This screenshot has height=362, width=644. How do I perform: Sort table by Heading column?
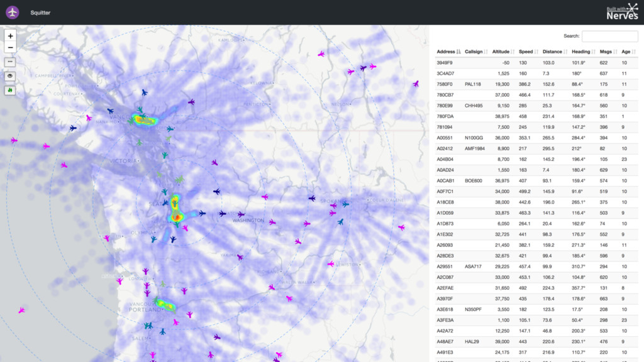click(x=583, y=52)
